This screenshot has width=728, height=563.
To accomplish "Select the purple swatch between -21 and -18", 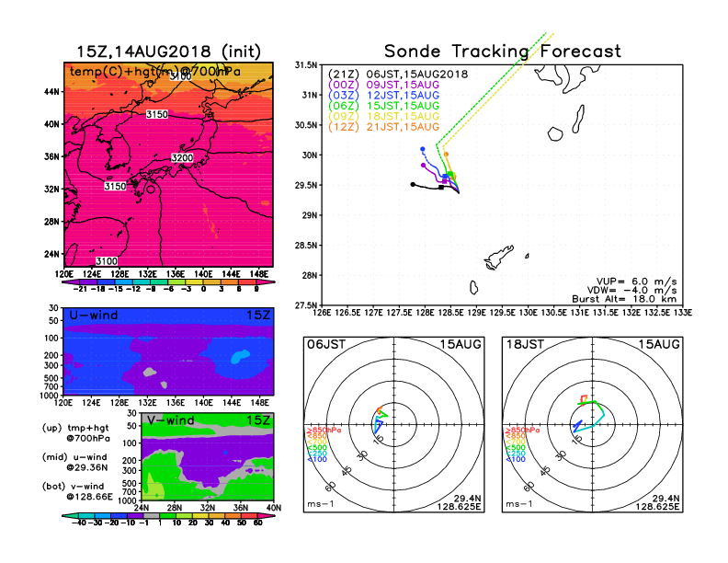I will (x=88, y=282).
